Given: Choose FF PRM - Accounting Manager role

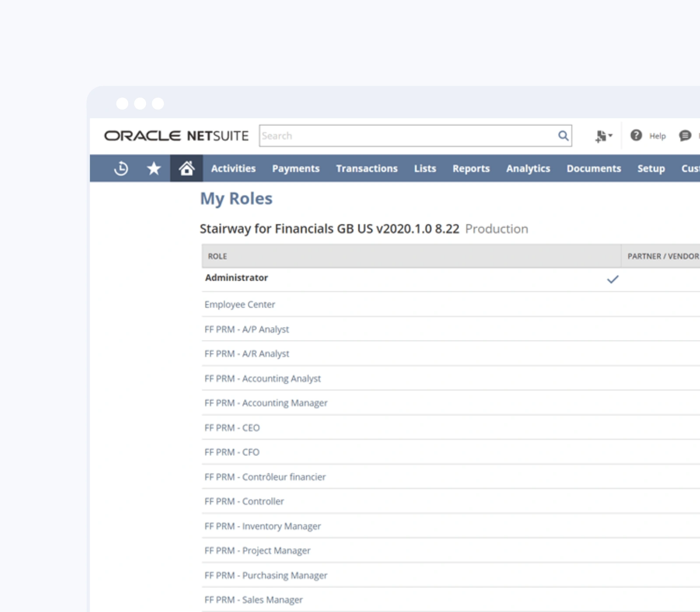Looking at the screenshot, I should click(266, 403).
